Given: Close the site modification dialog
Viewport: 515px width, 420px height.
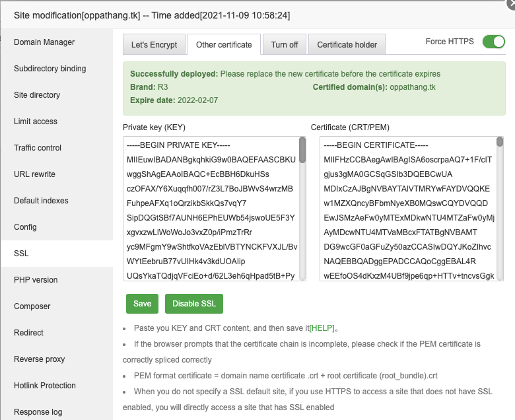Looking at the screenshot, I should tap(512, 3).
